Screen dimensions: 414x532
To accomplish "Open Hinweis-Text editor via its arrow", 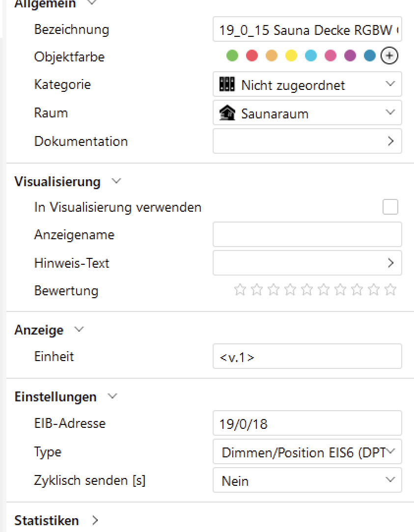I will pos(390,263).
